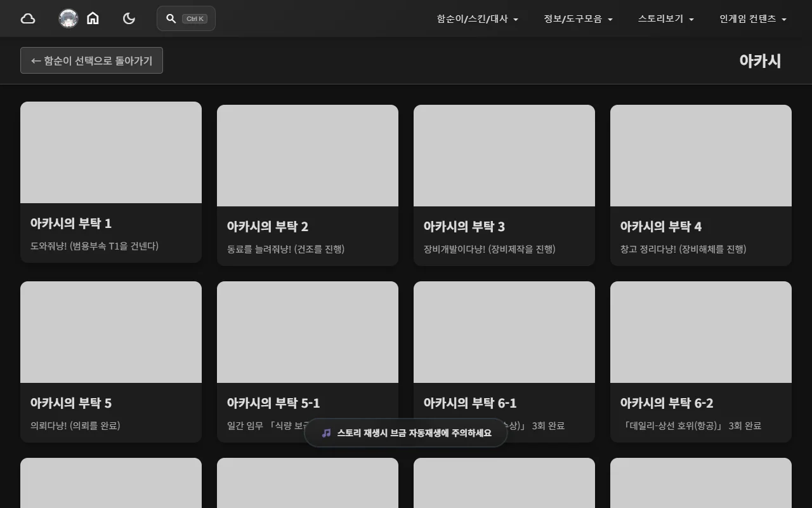Click description 장비개발이다냥! (장비제작을 진행)
Image resolution: width=812 pixels, height=508 pixels.
[489, 249]
